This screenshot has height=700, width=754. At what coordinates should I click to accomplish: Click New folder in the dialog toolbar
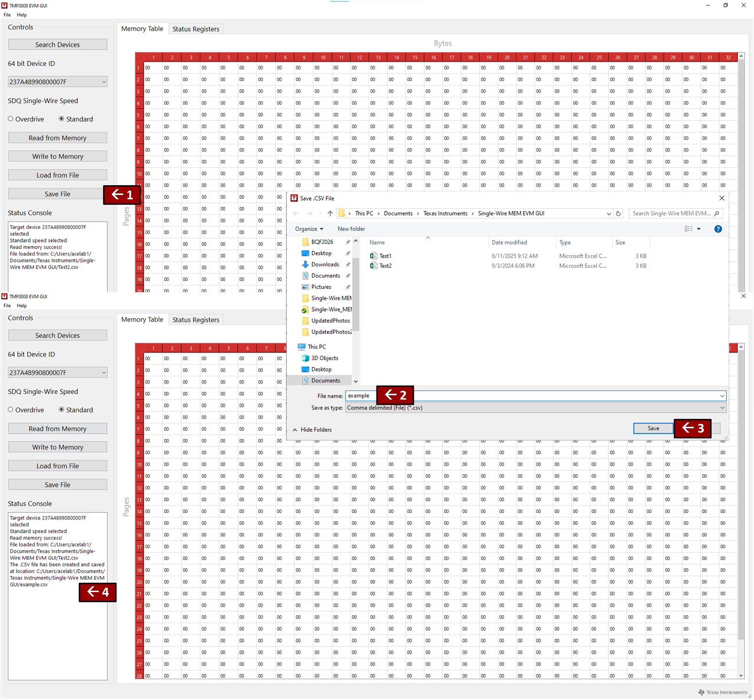(351, 229)
